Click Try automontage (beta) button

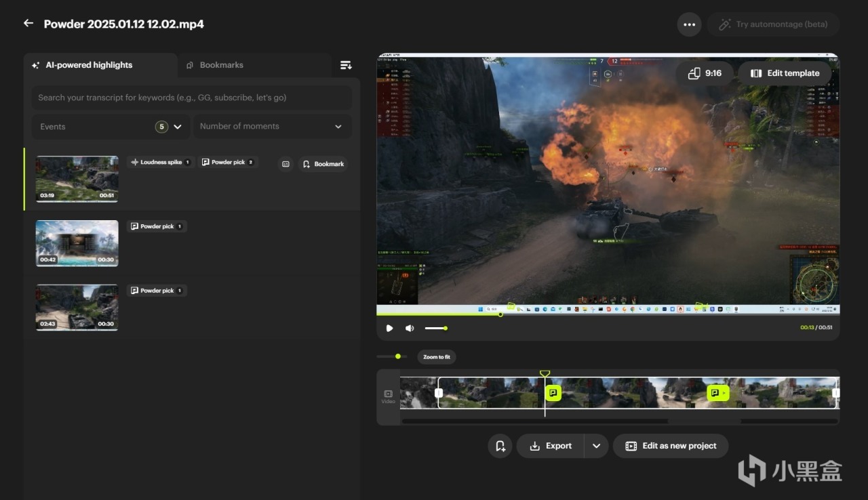click(x=773, y=24)
